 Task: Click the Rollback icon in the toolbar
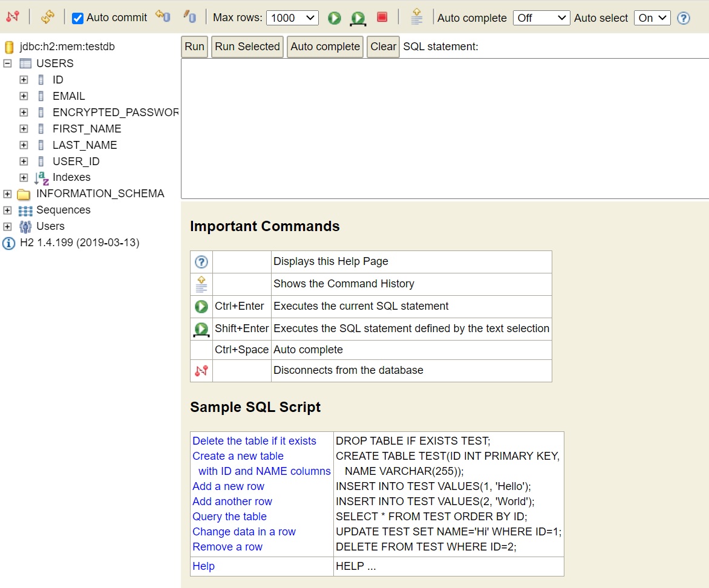190,17
